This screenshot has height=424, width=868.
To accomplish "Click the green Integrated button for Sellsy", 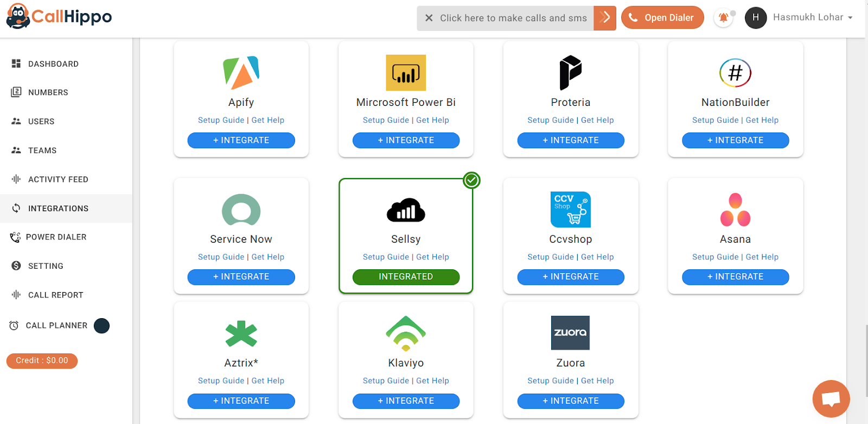I will click(406, 277).
